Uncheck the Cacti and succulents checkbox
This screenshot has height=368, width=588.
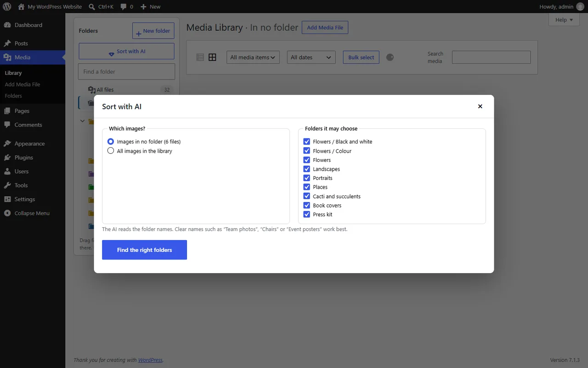[307, 196]
